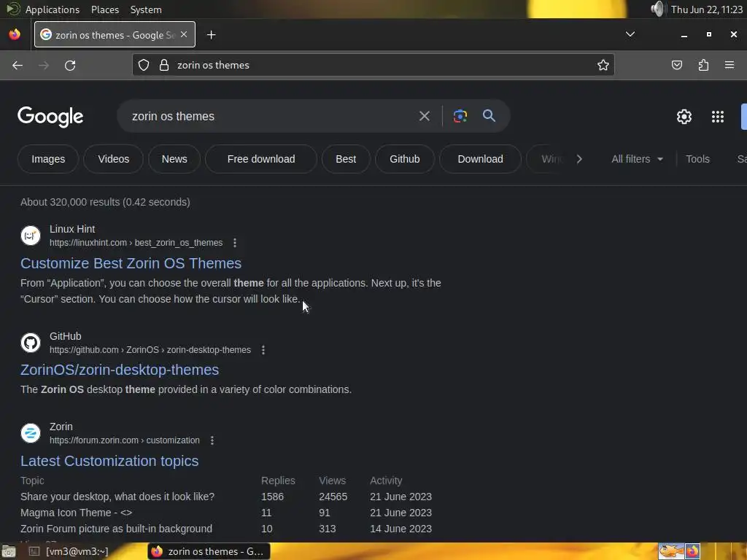The height and width of the screenshot is (560, 747).
Task: Click the GitHub octocat favicon
Action: tap(31, 343)
